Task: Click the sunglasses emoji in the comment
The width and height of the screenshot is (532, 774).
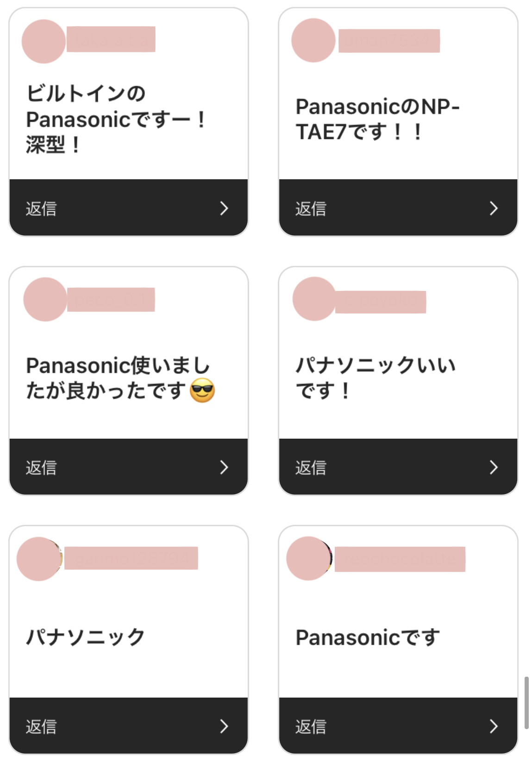Action: pyautogui.click(x=202, y=390)
